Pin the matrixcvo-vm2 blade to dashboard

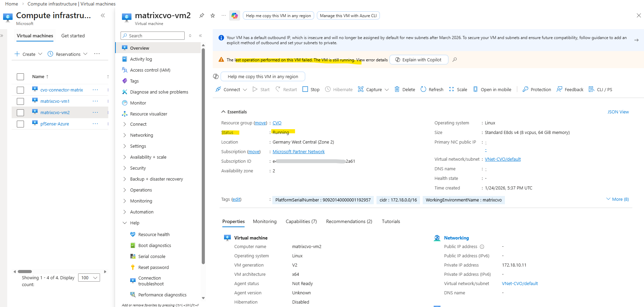tap(202, 15)
